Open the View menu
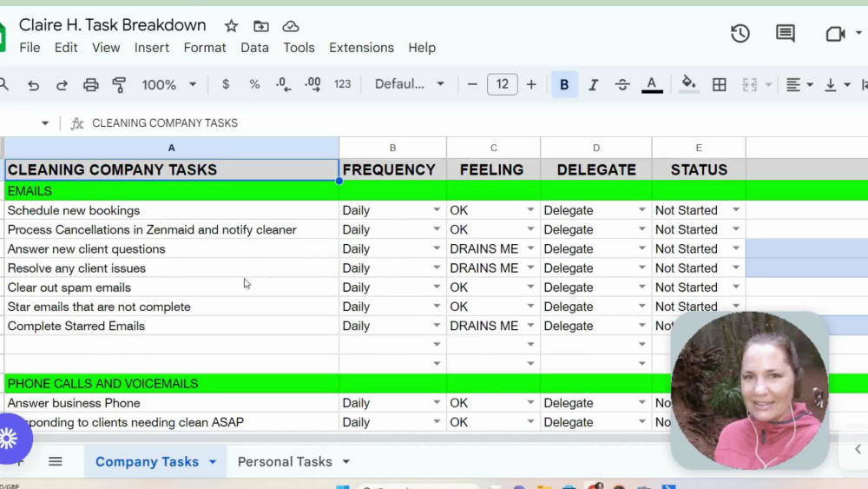Screen dimensions: 868x489 [x=106, y=48]
